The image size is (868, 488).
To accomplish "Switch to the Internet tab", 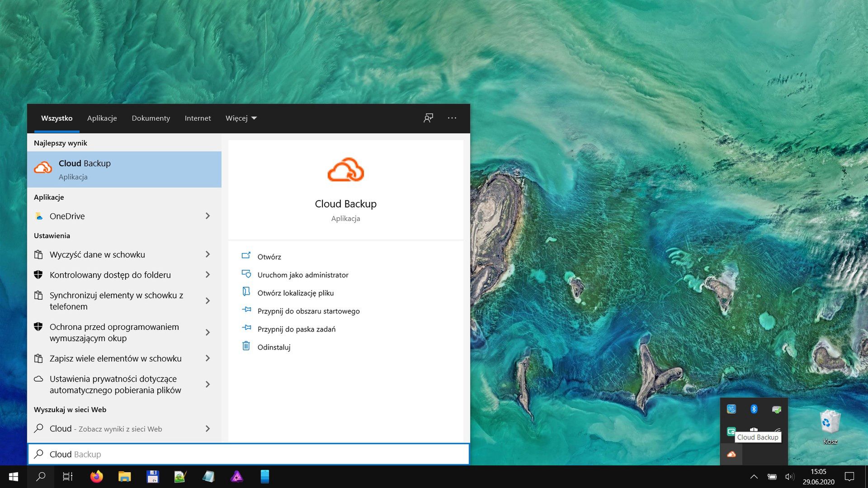I will point(198,118).
